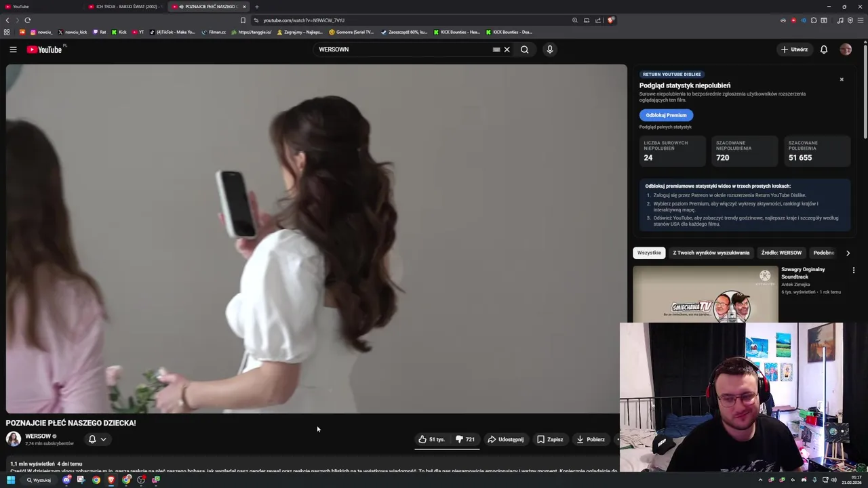The image size is (868, 488).
Task: Open Szwagry Orginalny Soundtrack video title
Action: pyautogui.click(x=803, y=272)
